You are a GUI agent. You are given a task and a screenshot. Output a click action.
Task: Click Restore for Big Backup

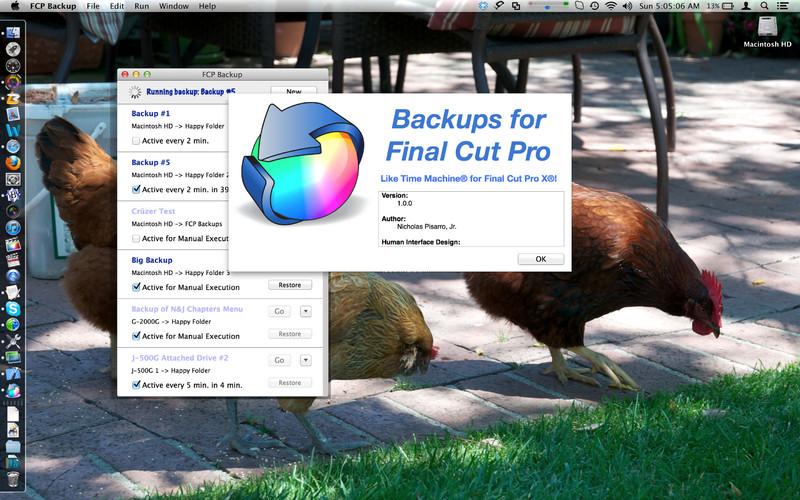point(290,285)
